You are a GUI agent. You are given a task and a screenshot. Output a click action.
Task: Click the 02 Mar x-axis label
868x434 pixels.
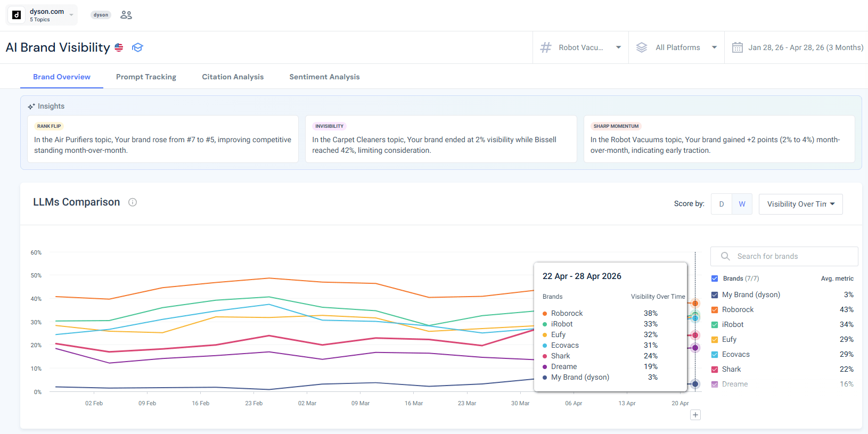pos(307,403)
